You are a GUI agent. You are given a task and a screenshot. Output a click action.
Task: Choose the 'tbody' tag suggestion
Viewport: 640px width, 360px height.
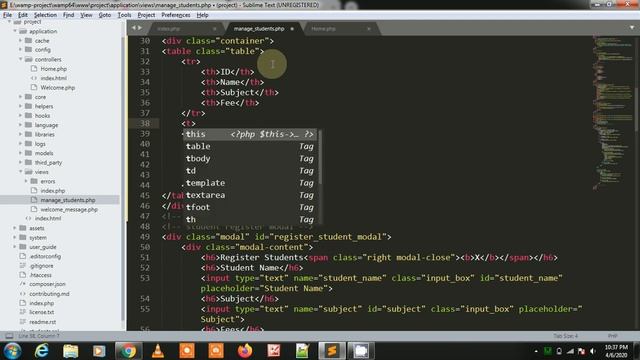click(x=250, y=159)
